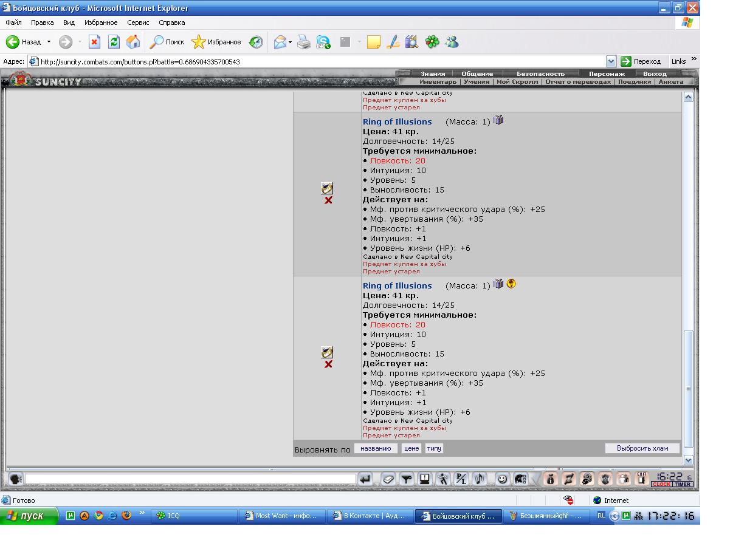Sort items using the цене button
Screen dimensions: 747x560
pyautogui.click(x=411, y=448)
